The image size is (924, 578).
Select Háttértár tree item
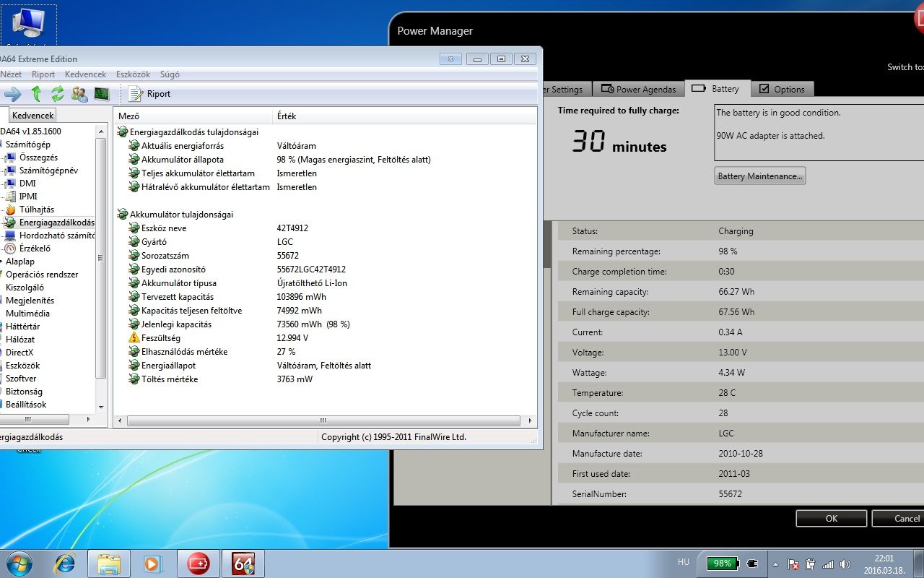click(x=23, y=327)
